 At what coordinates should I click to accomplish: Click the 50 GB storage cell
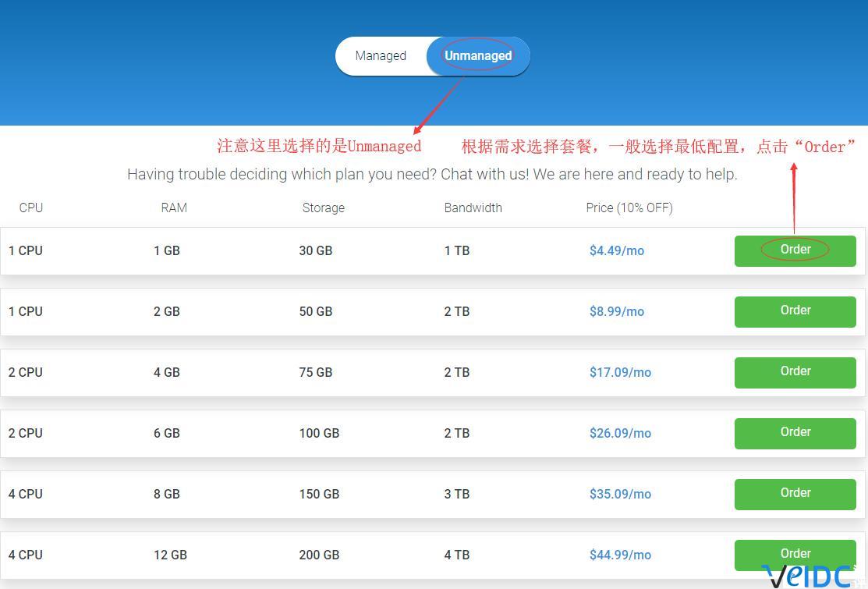click(316, 311)
